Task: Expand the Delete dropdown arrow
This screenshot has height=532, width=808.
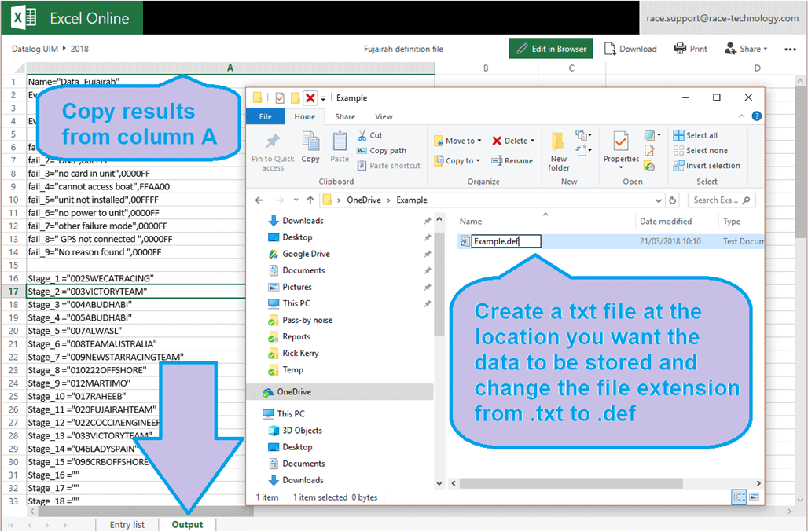Action: [532, 141]
